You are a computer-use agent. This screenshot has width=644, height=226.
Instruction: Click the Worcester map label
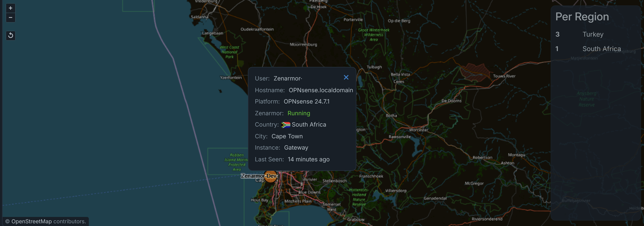pos(418,130)
